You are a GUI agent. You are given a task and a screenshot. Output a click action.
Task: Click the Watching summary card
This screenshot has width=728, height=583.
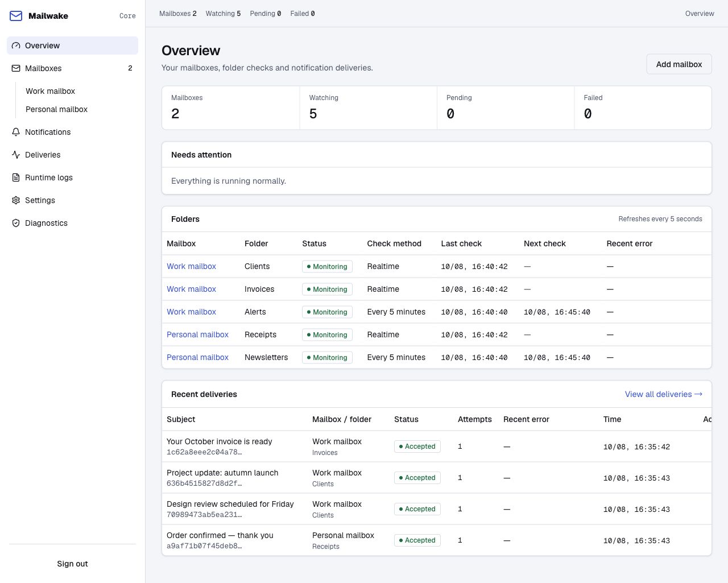(368, 107)
